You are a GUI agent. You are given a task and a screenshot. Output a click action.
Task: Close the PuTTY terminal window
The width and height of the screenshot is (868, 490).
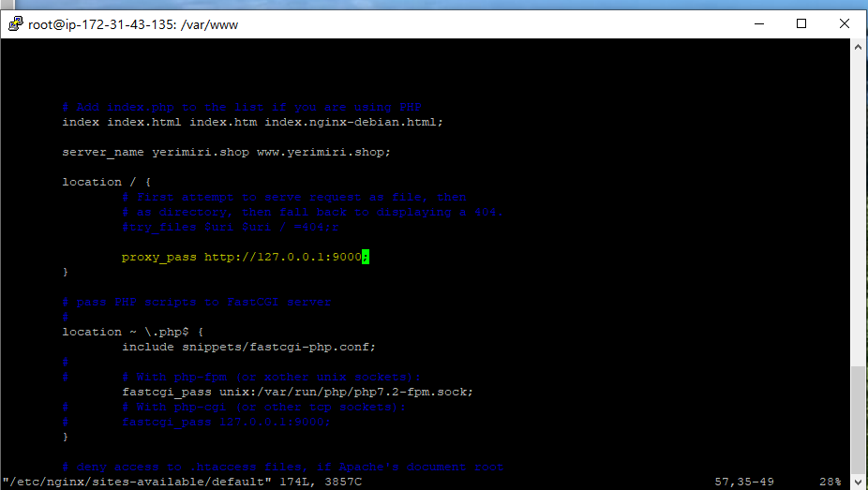tap(845, 23)
